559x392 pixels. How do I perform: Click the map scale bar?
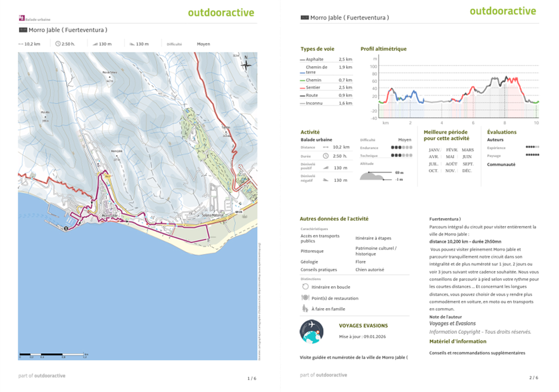pyautogui.click(x=52, y=354)
